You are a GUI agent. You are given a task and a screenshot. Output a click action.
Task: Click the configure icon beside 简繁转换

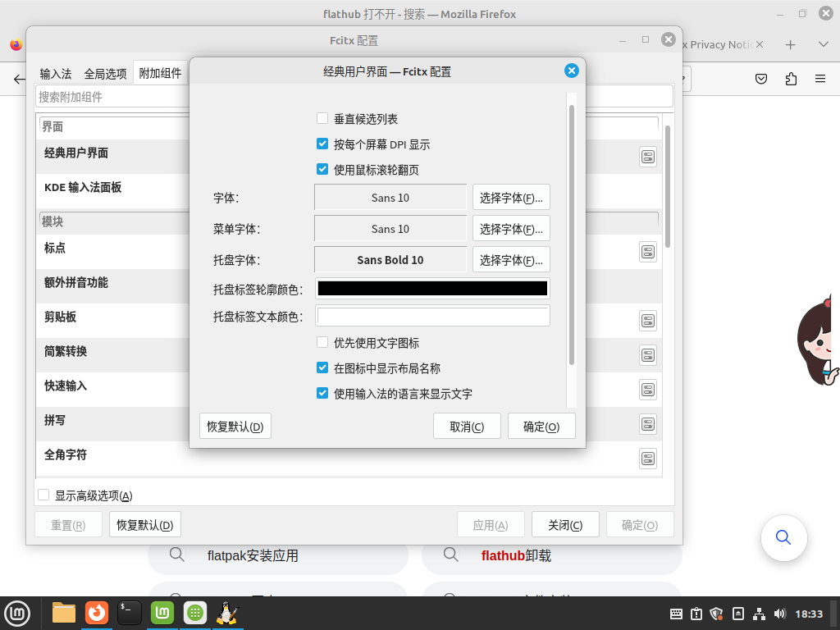click(648, 355)
